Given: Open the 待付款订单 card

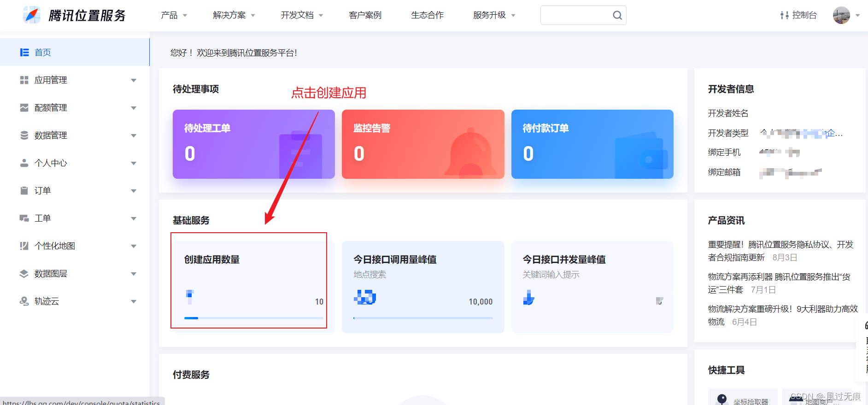Looking at the screenshot, I should pyautogui.click(x=592, y=144).
